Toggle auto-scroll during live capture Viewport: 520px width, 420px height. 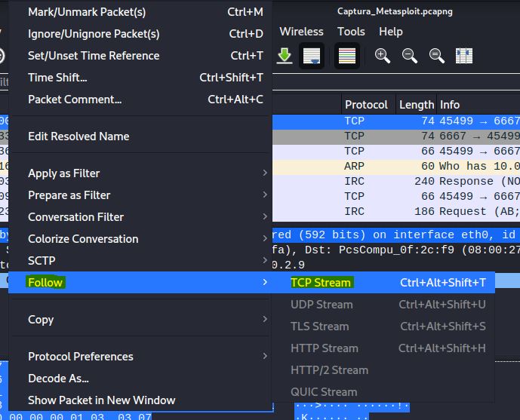[311, 57]
